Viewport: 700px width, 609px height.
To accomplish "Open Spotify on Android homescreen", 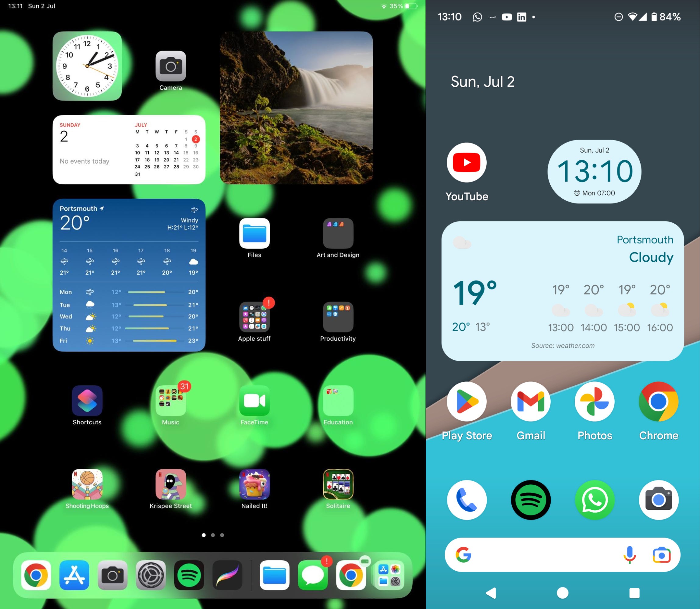I will (x=530, y=500).
